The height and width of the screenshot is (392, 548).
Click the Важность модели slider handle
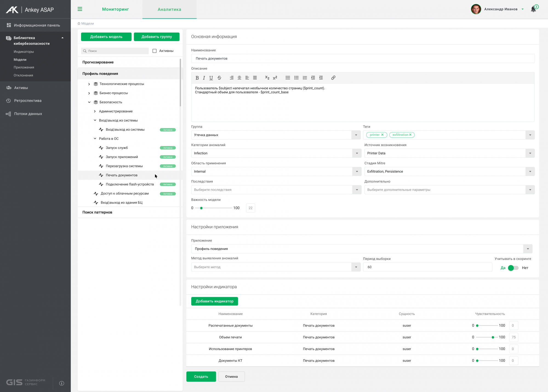tap(201, 208)
